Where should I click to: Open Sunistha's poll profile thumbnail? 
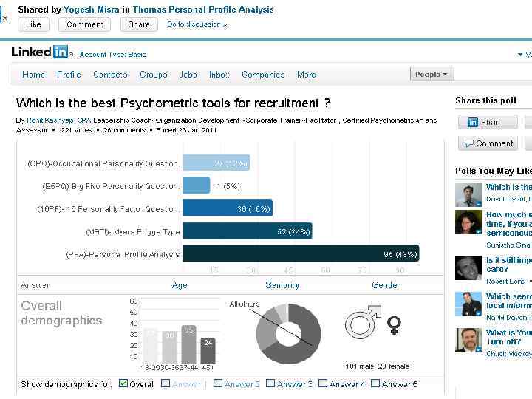click(468, 222)
